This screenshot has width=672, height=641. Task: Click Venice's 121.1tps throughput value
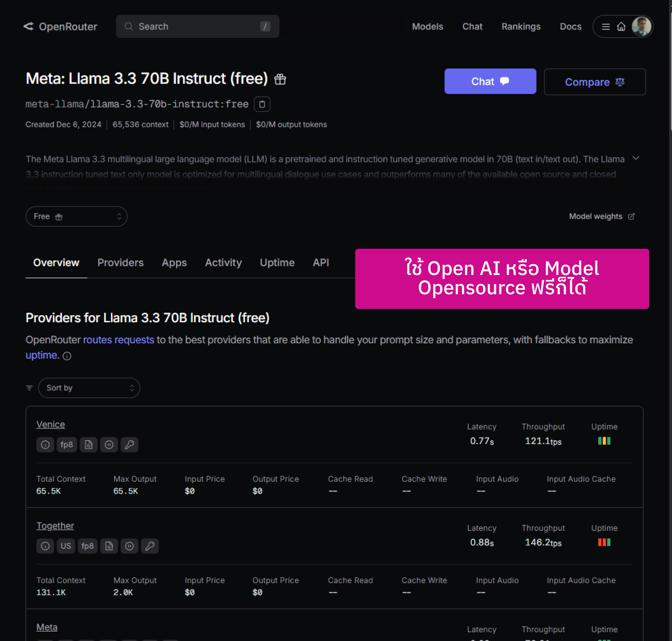click(543, 441)
